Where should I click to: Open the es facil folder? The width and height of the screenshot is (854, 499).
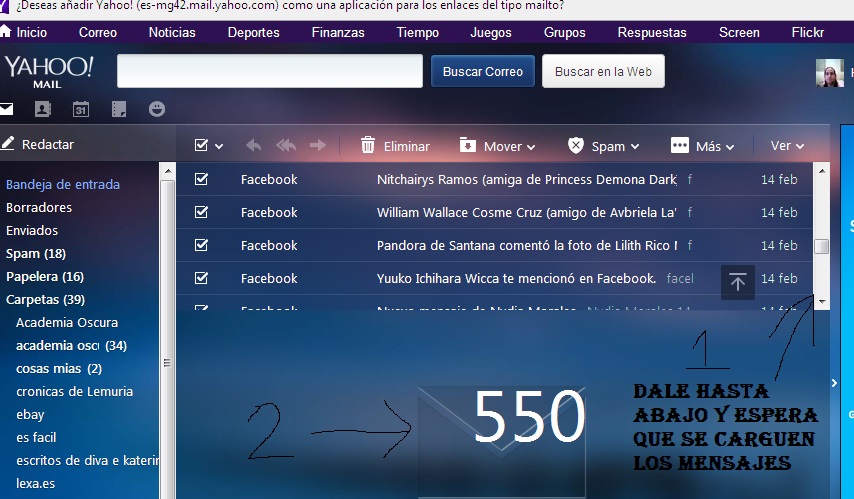click(x=36, y=437)
